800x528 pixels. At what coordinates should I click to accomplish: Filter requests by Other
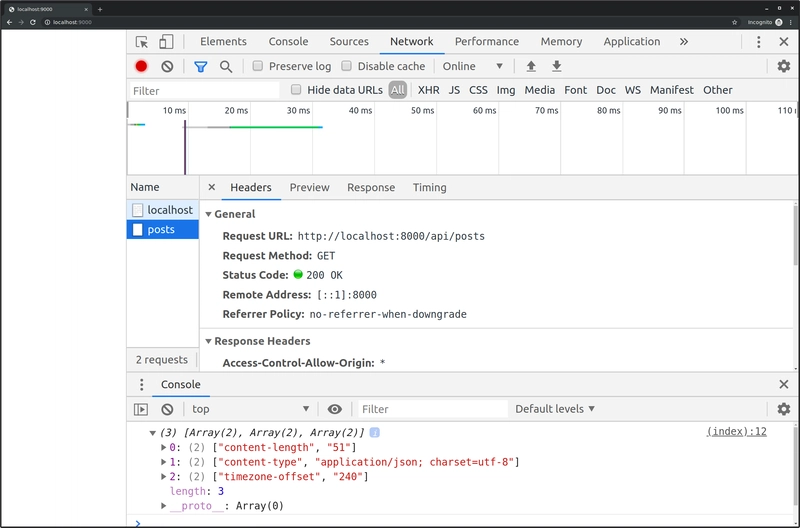(x=717, y=90)
